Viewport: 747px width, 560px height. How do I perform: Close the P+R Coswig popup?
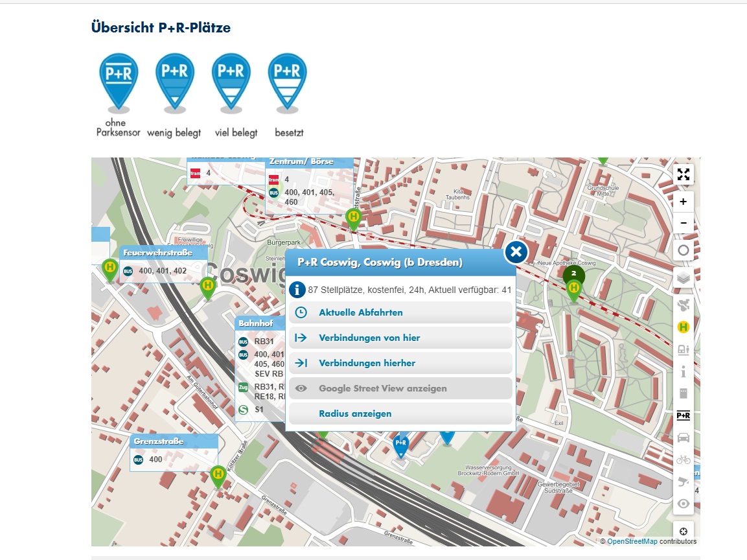tap(516, 251)
